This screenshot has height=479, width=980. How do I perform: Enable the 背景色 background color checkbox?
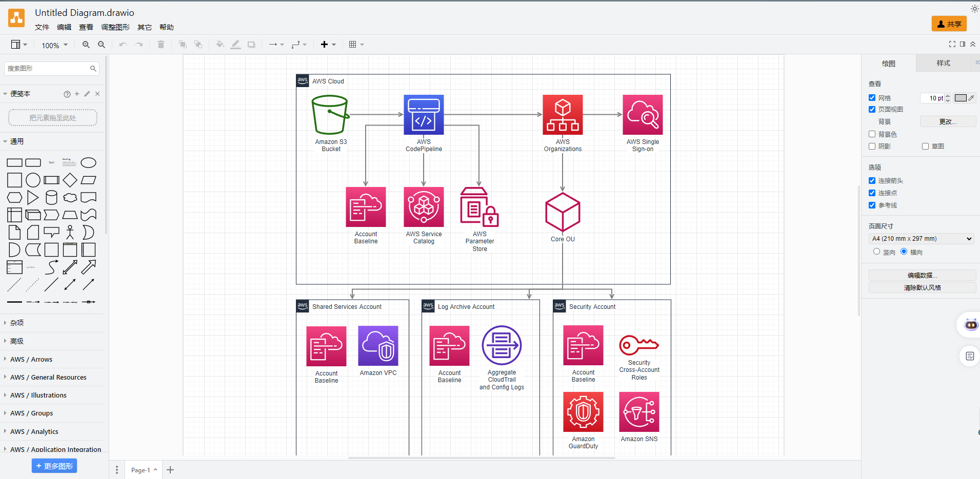pyautogui.click(x=872, y=134)
